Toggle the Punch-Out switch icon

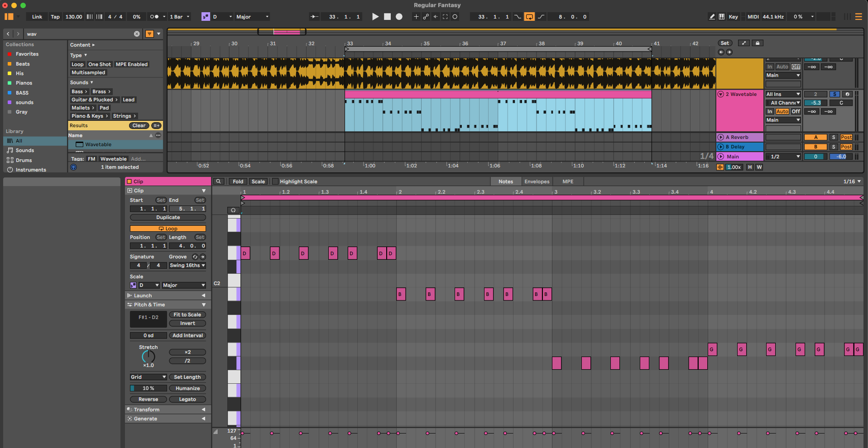tap(541, 17)
